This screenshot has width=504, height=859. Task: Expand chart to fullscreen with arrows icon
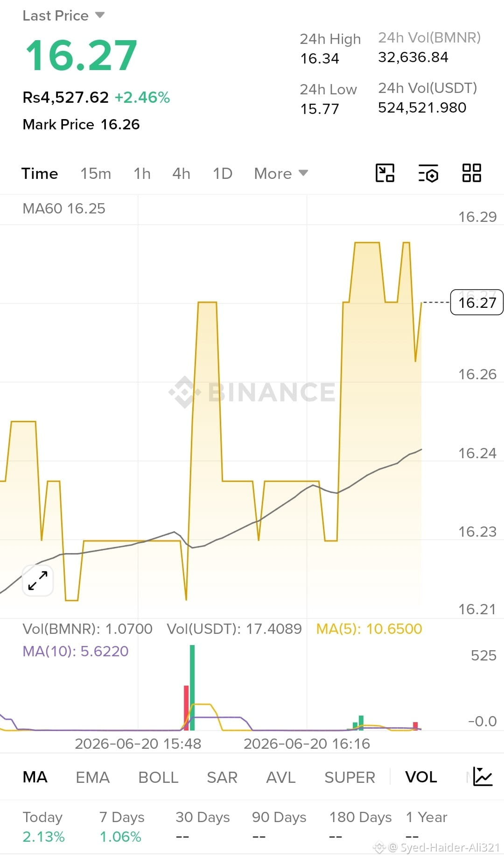click(38, 580)
